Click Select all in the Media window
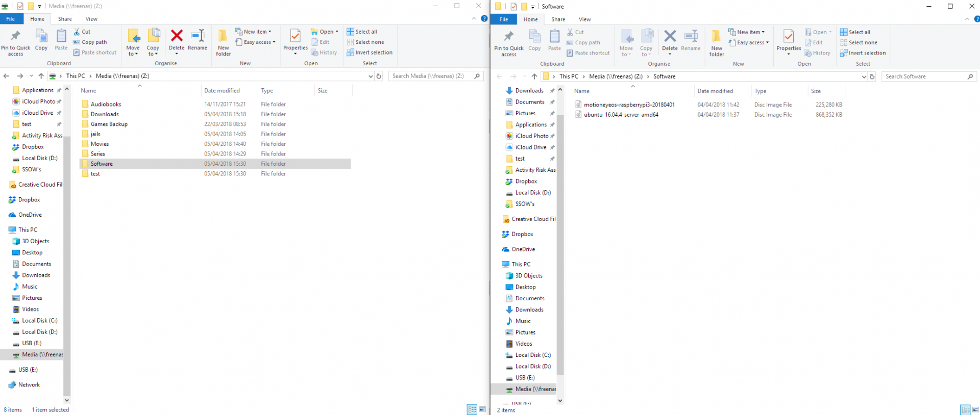 (362, 32)
